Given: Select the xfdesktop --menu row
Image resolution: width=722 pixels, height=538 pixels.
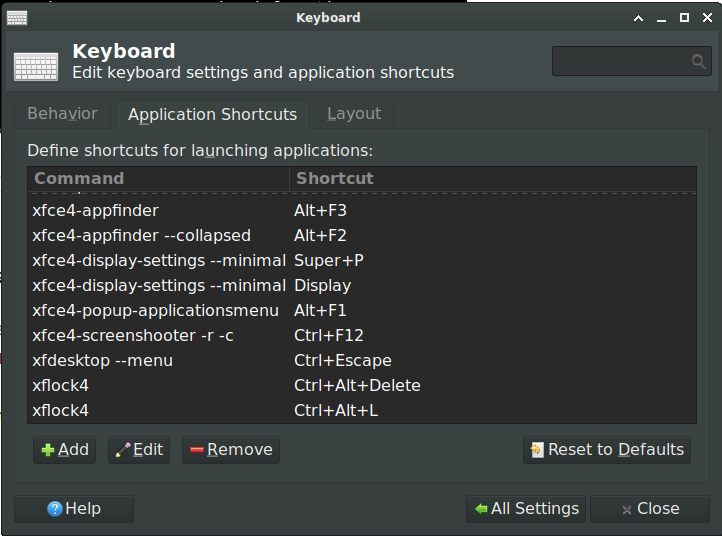Looking at the screenshot, I should point(362,361).
